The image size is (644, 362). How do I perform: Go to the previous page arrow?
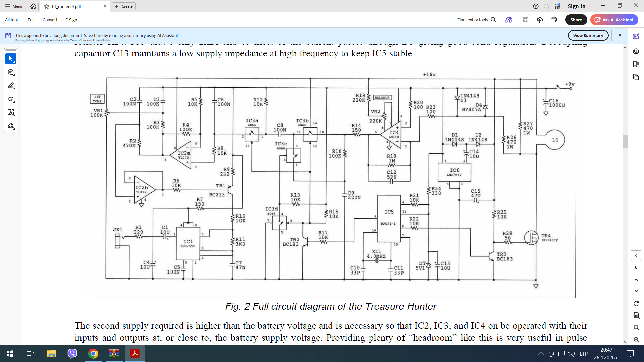(x=636, y=280)
